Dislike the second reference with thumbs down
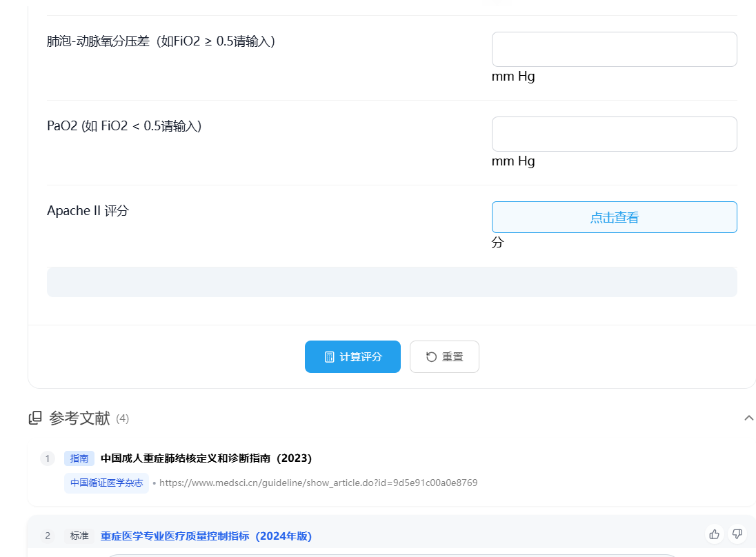 pyautogui.click(x=737, y=534)
